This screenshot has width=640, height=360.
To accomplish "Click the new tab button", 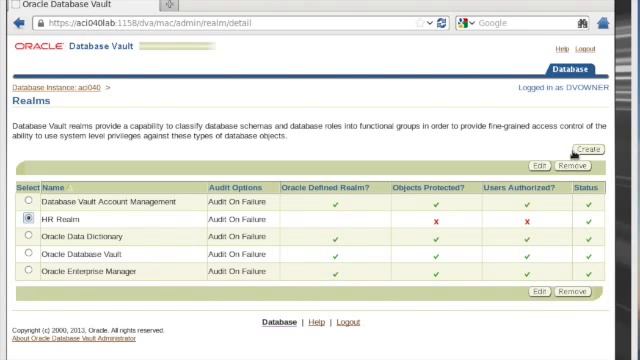I will pyautogui.click(x=169, y=5).
